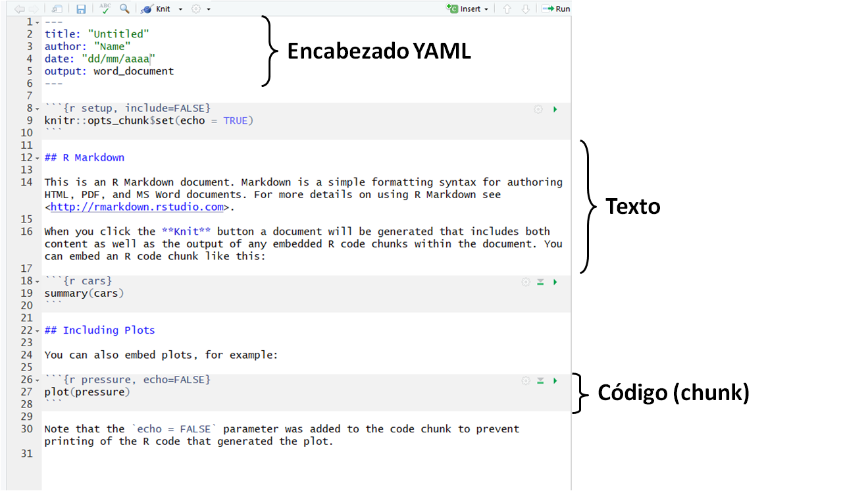Run the pressure chunk play button
868x491 pixels.
coord(555,380)
